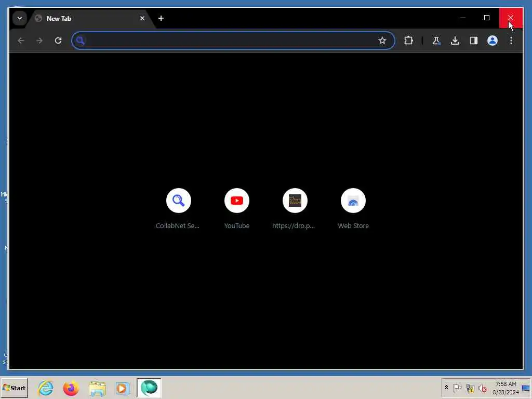Launch Firefox from taskbar
532x399 pixels.
[x=71, y=388]
